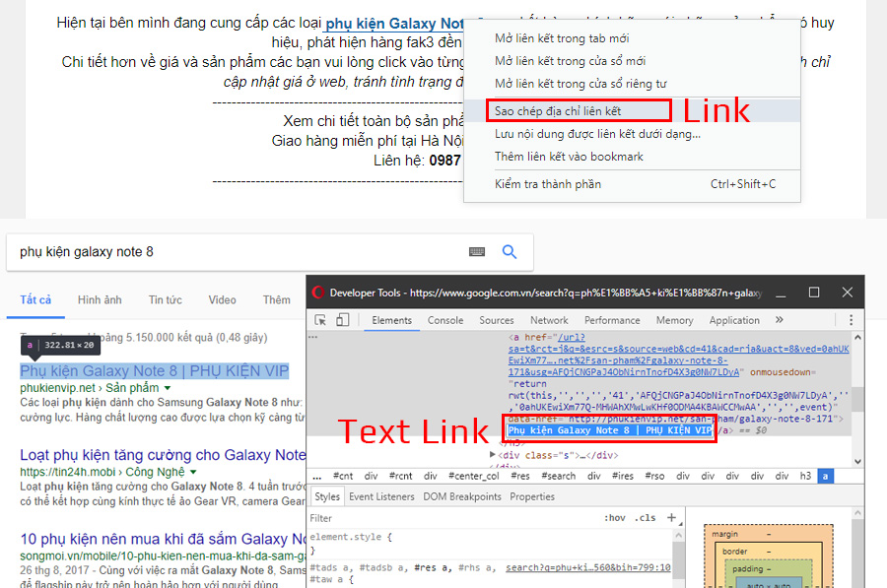
Task: Select #search in the DOM breadcrumb
Action: point(559,476)
